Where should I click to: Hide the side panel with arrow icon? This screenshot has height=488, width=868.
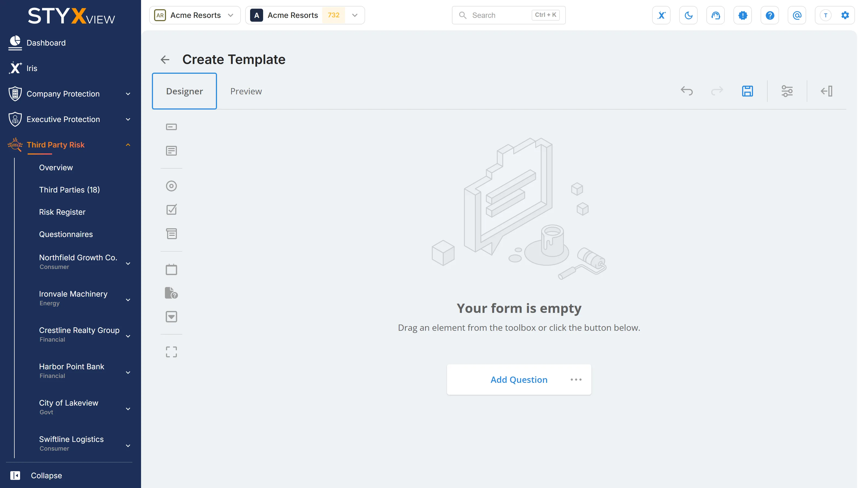pos(826,91)
